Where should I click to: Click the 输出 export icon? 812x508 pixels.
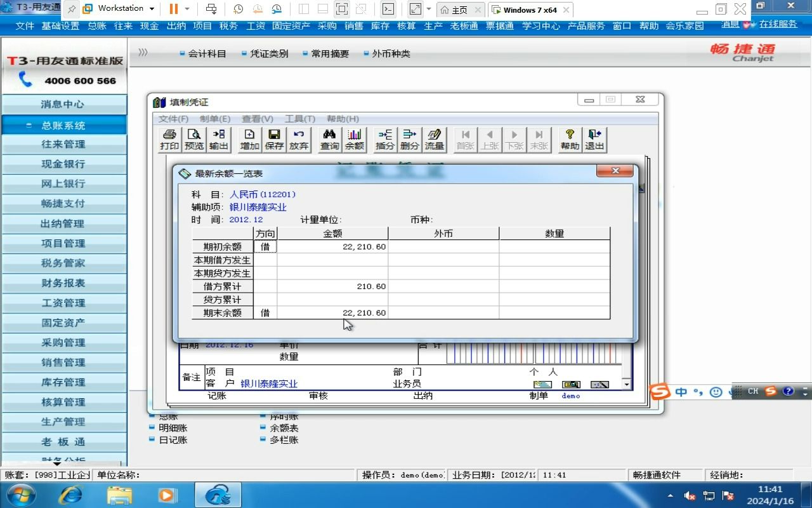pyautogui.click(x=219, y=139)
